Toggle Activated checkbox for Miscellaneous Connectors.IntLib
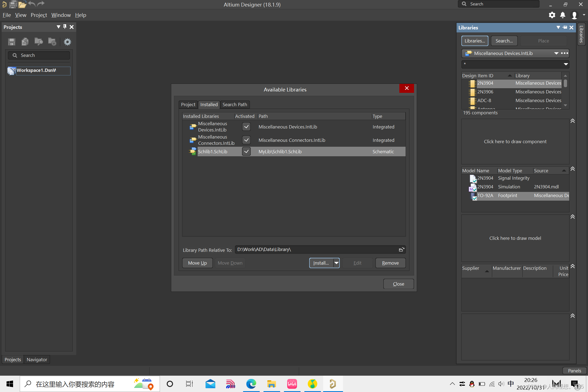Image resolution: width=588 pixels, height=392 pixels. click(246, 140)
